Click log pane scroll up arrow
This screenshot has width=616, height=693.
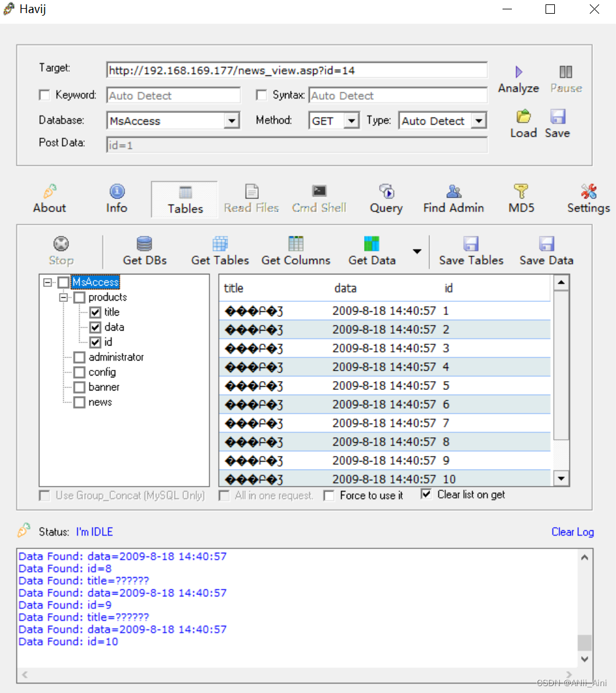point(585,557)
